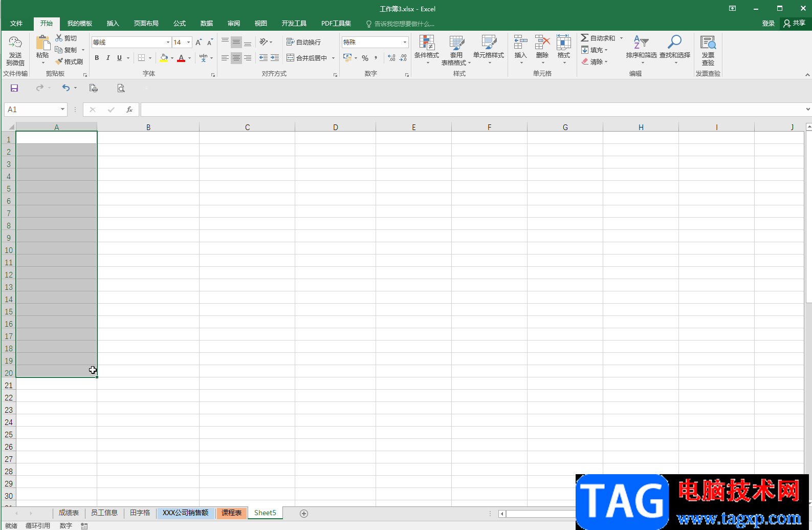Expand the Name Box dropdown arrow
This screenshot has height=530, width=812.
62,109
